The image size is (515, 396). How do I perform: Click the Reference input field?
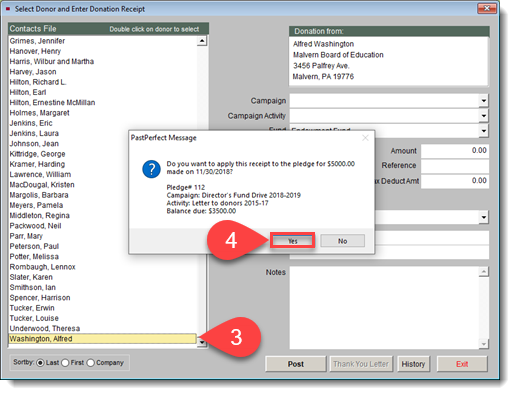coord(455,166)
